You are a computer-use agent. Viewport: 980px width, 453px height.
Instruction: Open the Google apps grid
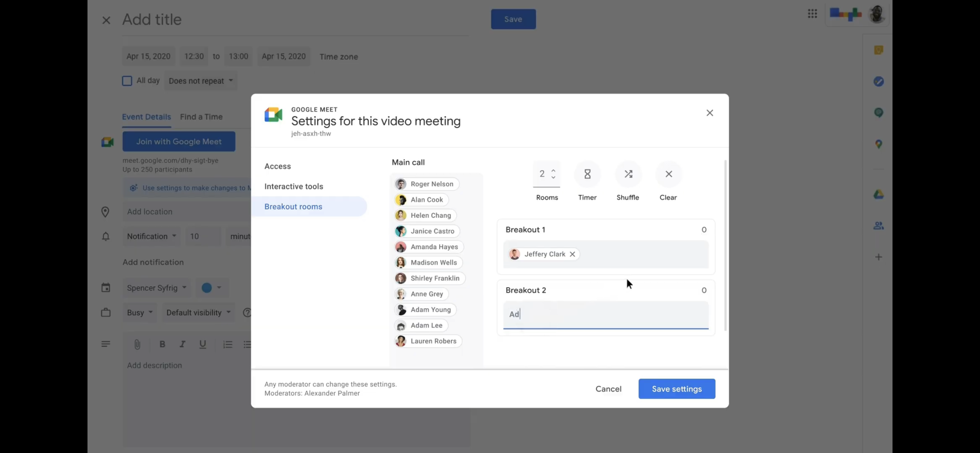812,14
